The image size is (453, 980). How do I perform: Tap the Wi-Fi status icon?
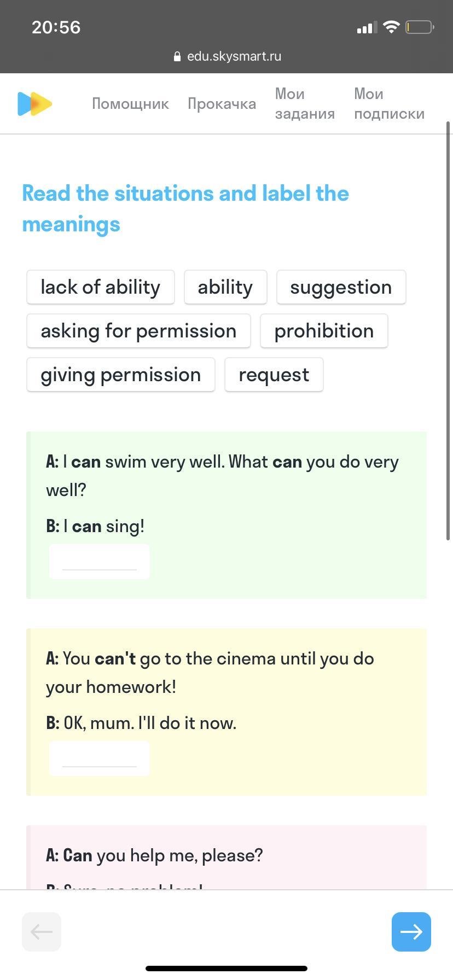click(391, 27)
